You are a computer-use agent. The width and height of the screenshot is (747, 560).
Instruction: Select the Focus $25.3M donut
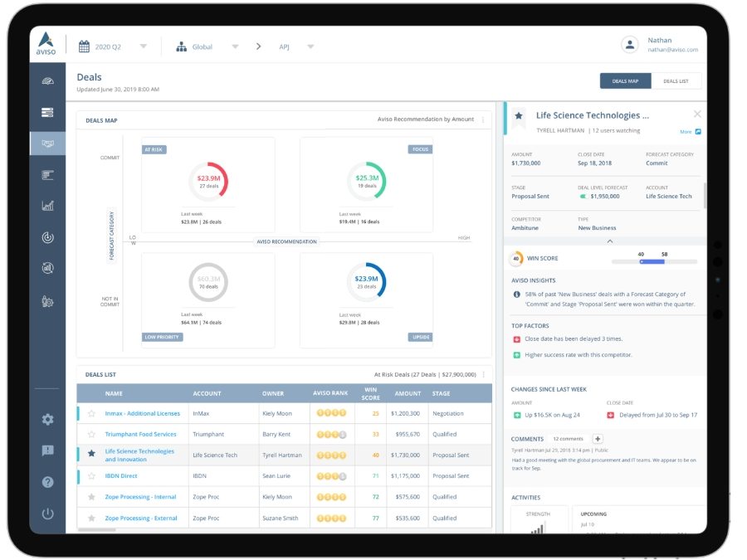[367, 181]
